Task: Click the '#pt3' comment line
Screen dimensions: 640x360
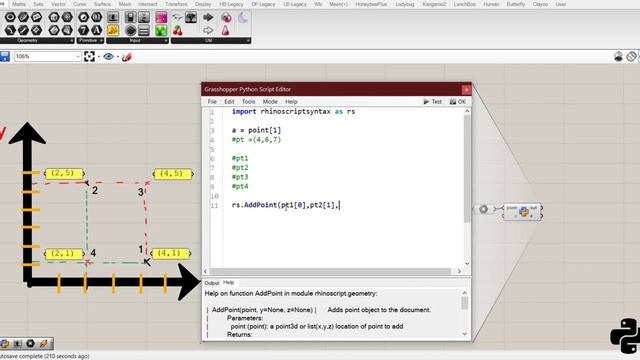Action: coord(240,177)
